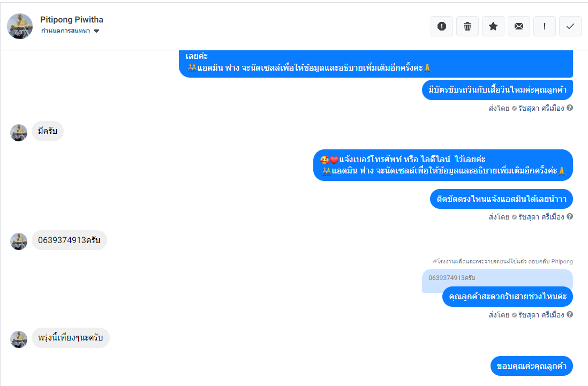
Task: Click the มีบัตรขับรถวิน sent message bubble
Action: 497,90
